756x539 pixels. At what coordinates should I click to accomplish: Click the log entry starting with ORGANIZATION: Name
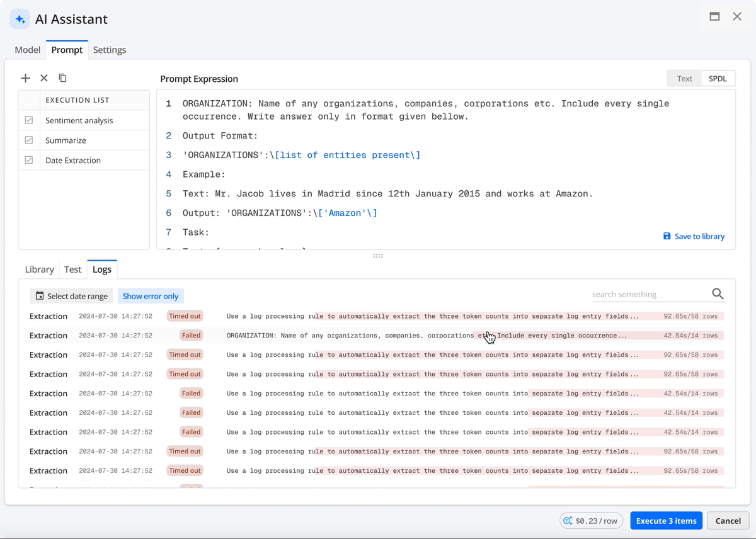[377, 336]
